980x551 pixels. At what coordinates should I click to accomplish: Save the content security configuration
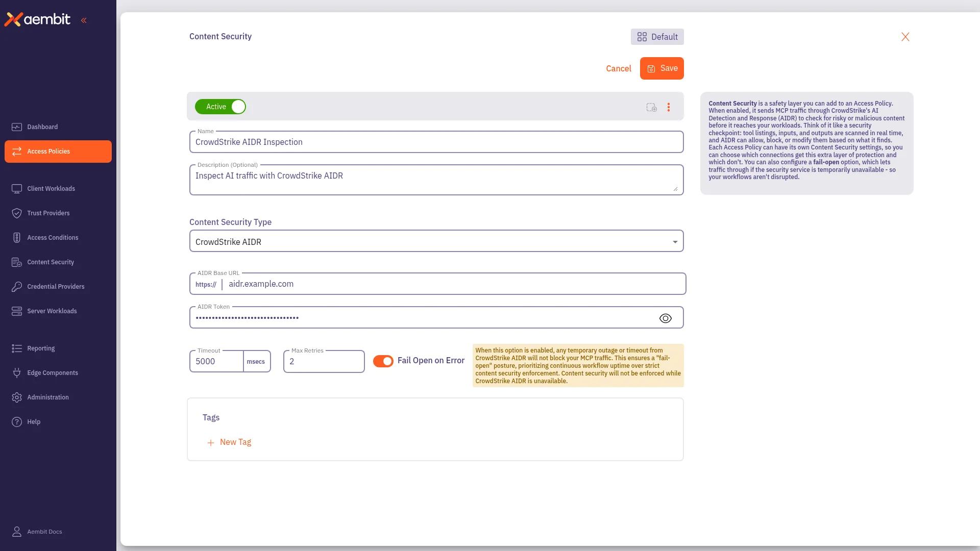tap(662, 68)
